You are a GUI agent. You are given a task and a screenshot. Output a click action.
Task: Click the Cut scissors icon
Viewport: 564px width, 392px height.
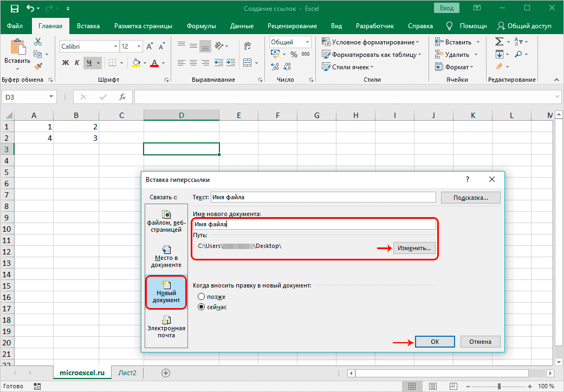pos(38,42)
